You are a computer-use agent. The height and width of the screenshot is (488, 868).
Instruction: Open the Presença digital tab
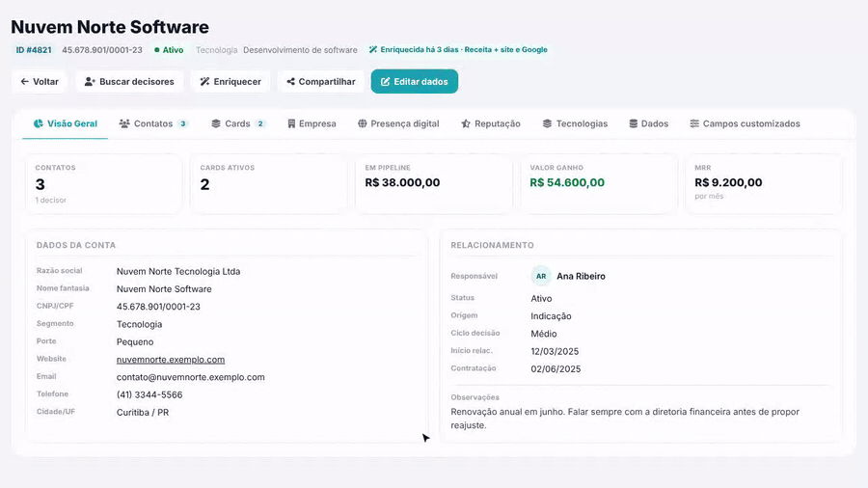click(x=398, y=123)
